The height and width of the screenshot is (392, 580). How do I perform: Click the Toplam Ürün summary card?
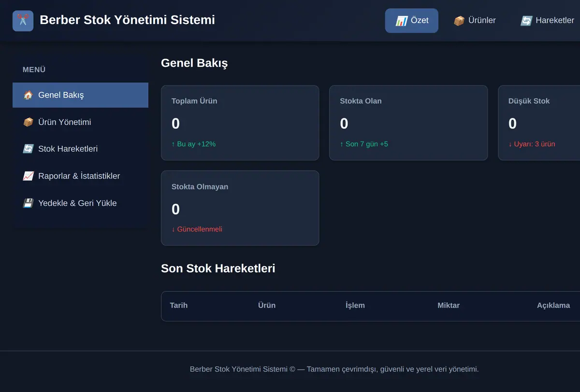(240, 123)
